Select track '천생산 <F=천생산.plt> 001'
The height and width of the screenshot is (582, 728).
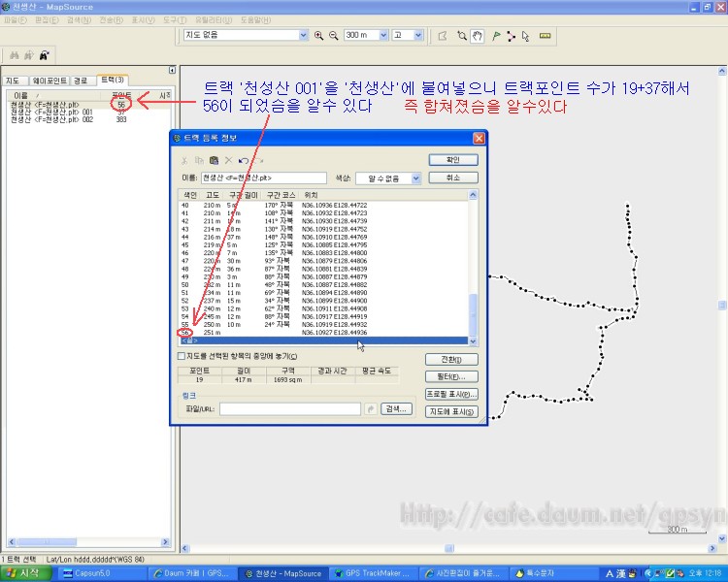tap(51, 113)
